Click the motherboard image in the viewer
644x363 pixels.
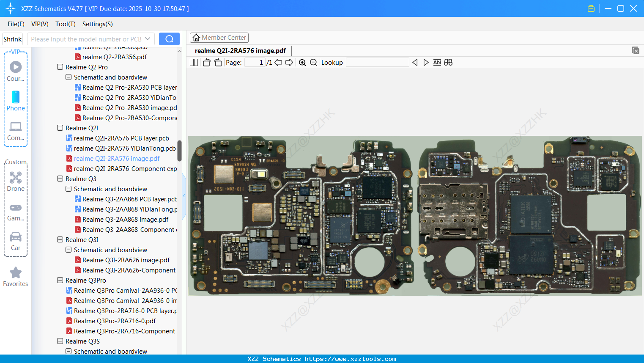coord(415,215)
